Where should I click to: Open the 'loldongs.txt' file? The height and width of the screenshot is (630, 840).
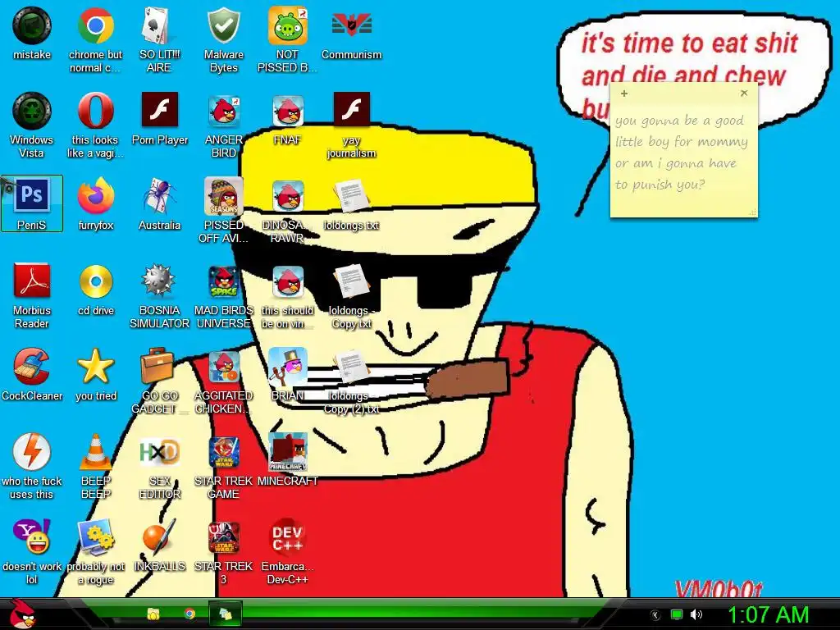tap(351, 203)
